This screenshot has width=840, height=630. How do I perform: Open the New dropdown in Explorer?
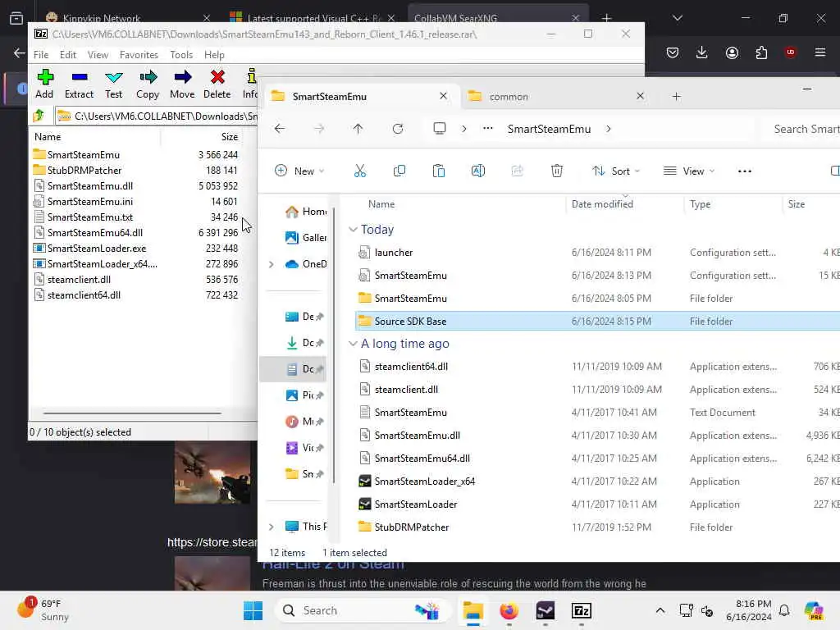[299, 171]
